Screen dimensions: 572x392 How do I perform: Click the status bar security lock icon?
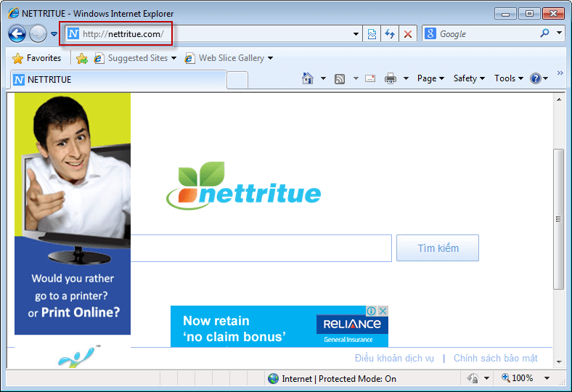point(473,378)
